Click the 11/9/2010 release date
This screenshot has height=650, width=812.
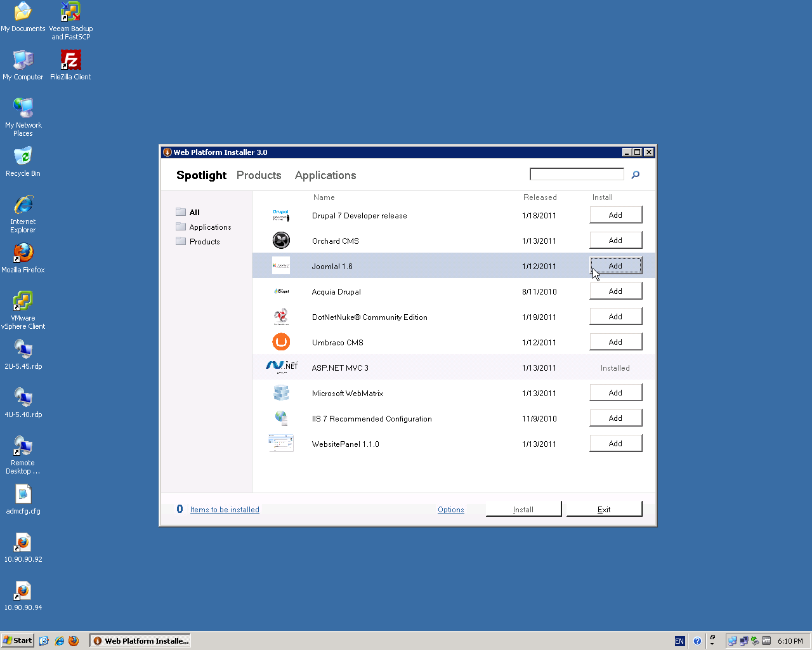(x=539, y=419)
